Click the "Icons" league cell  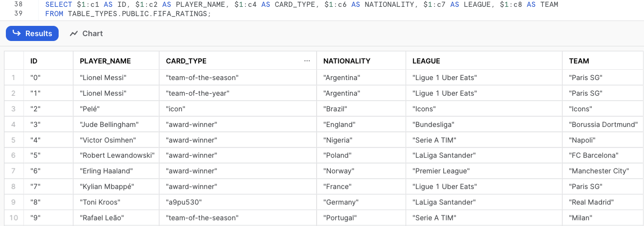pyautogui.click(x=484, y=108)
